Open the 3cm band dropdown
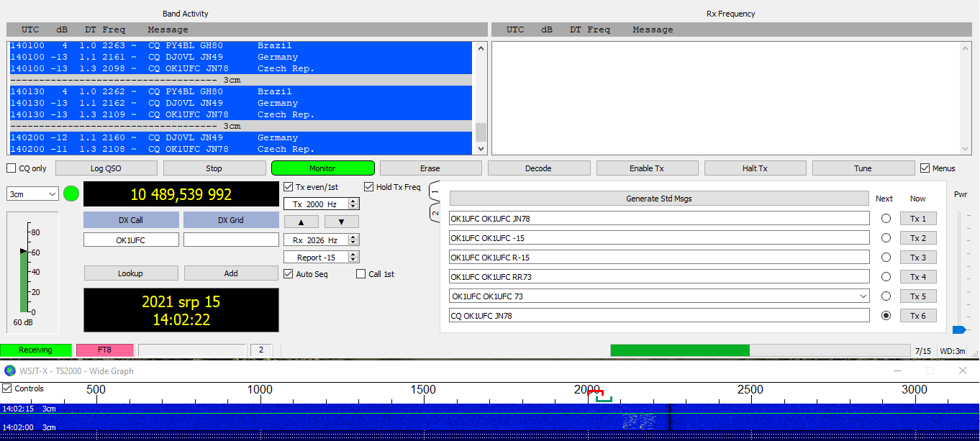 (32, 194)
